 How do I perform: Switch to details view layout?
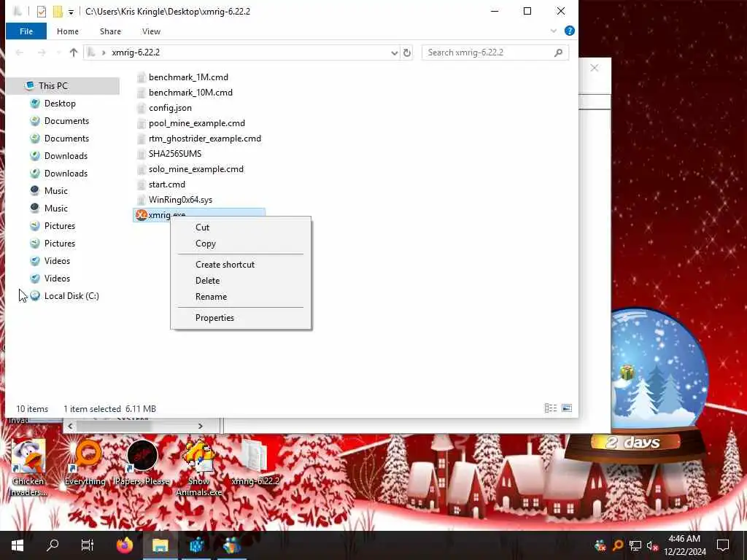pyautogui.click(x=550, y=408)
